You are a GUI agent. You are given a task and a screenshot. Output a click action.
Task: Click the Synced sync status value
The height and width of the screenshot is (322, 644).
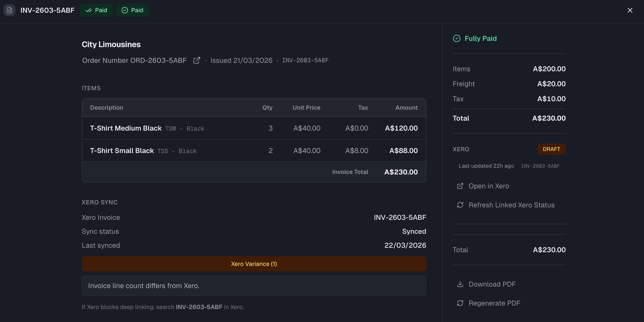tap(414, 232)
